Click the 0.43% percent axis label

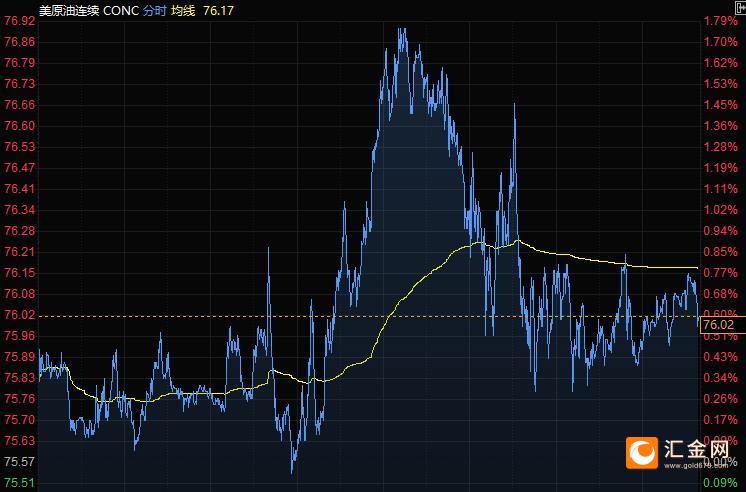coord(721,357)
